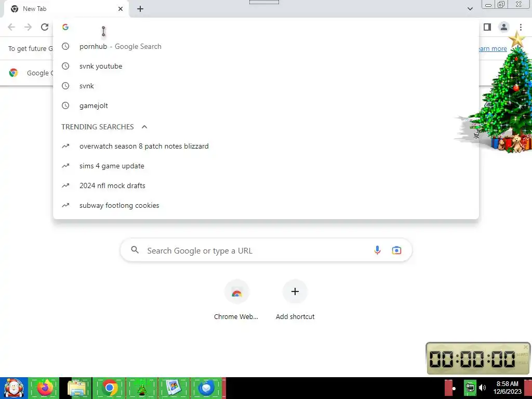Viewport: 532px width, 399px height.
Task: Open Chrome's three-dot menu
Action: pos(521,27)
